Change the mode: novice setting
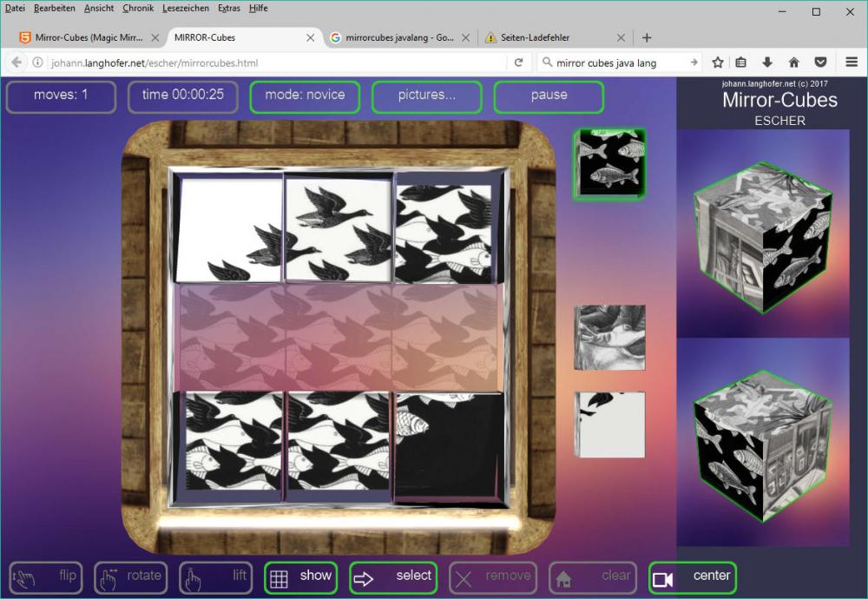 305,97
